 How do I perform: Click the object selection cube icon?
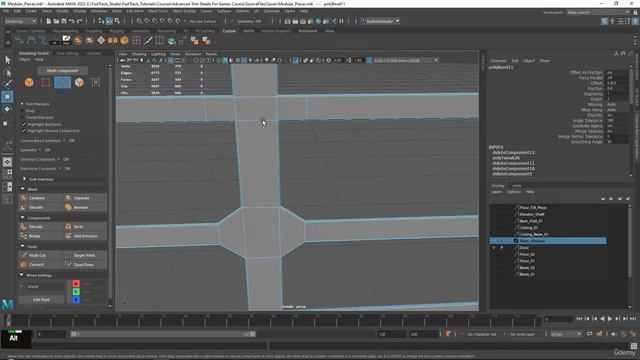29,82
